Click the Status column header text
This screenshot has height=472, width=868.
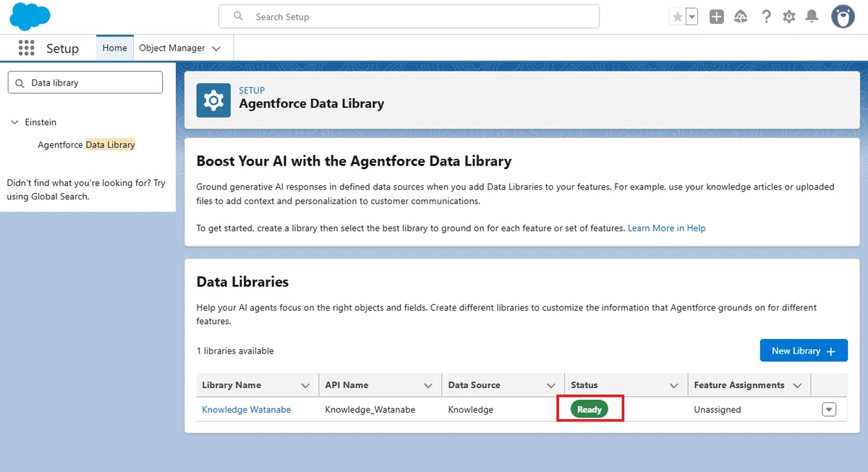tap(584, 385)
